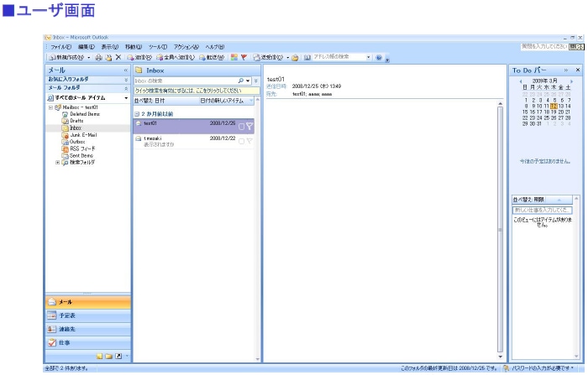Click the 全員へ返信 (Reply All) button
The height and width of the screenshot is (375, 588).
tap(176, 57)
